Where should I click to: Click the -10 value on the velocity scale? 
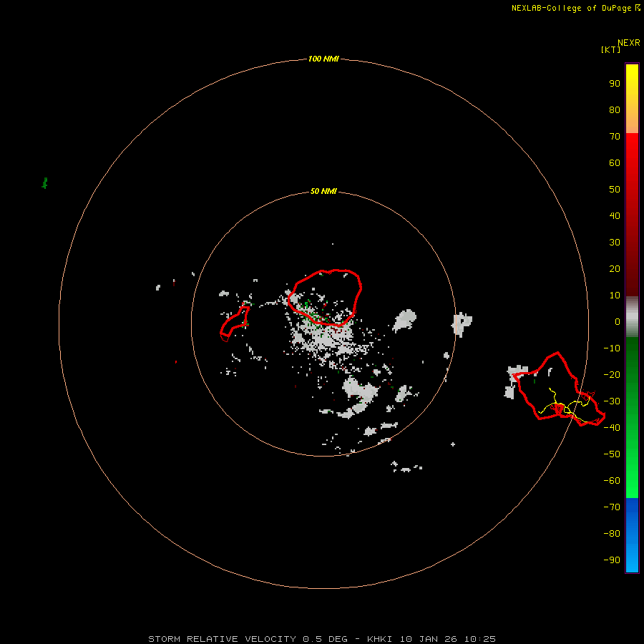(612, 348)
